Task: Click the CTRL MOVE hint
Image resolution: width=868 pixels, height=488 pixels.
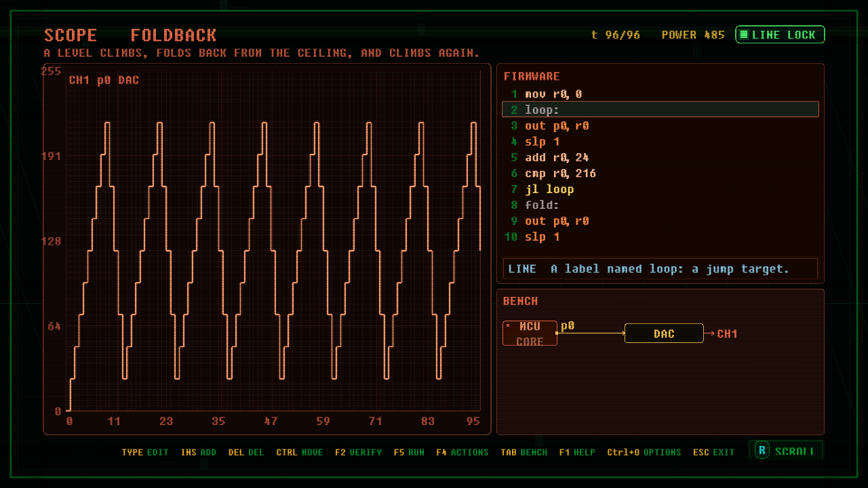Action: coord(300,452)
